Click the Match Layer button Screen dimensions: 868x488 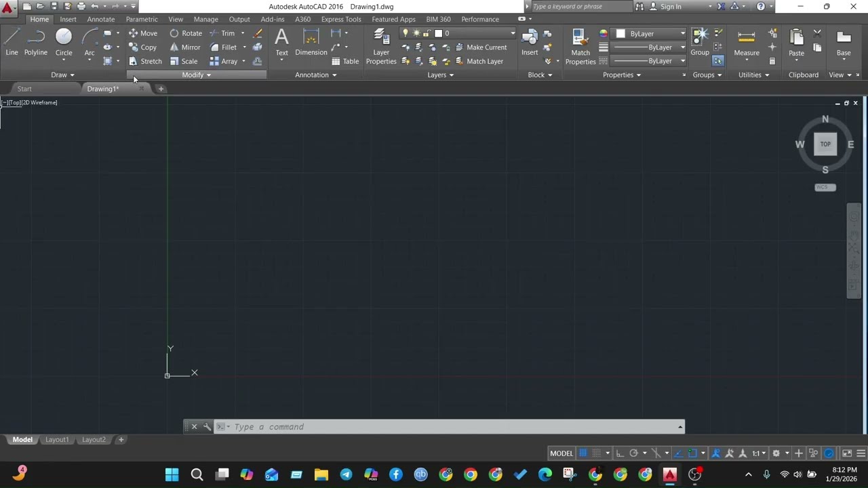(479, 61)
